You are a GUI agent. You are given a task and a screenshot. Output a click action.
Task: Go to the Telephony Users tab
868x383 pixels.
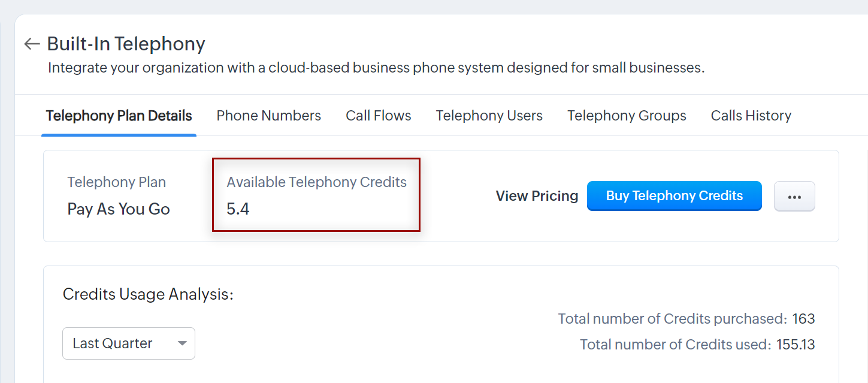point(489,116)
